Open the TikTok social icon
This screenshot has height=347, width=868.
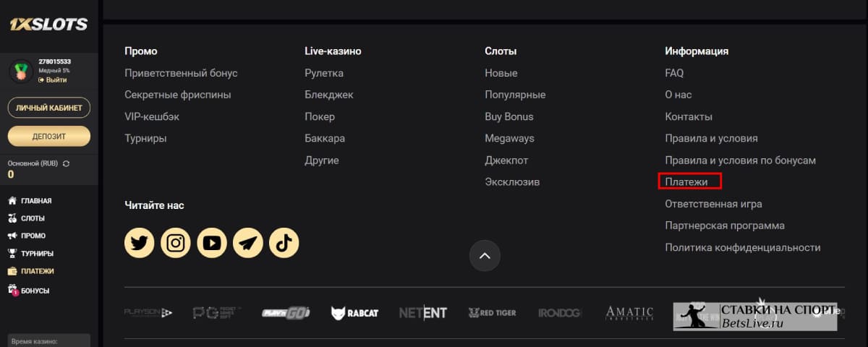coord(284,243)
